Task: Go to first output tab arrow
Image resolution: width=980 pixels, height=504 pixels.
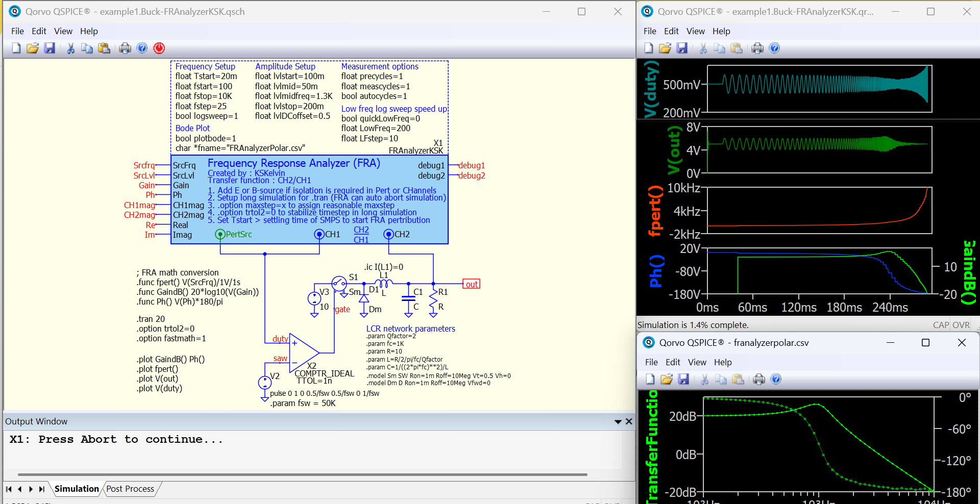Action: (x=9, y=489)
